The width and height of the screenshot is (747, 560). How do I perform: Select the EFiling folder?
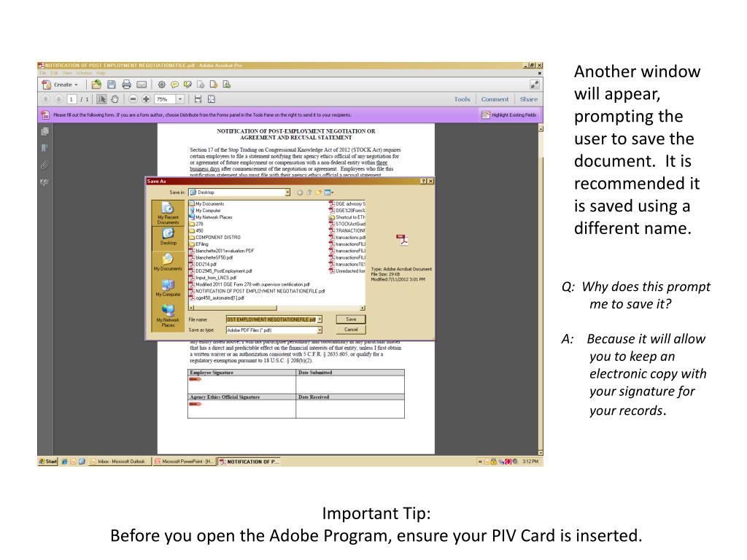pos(198,244)
